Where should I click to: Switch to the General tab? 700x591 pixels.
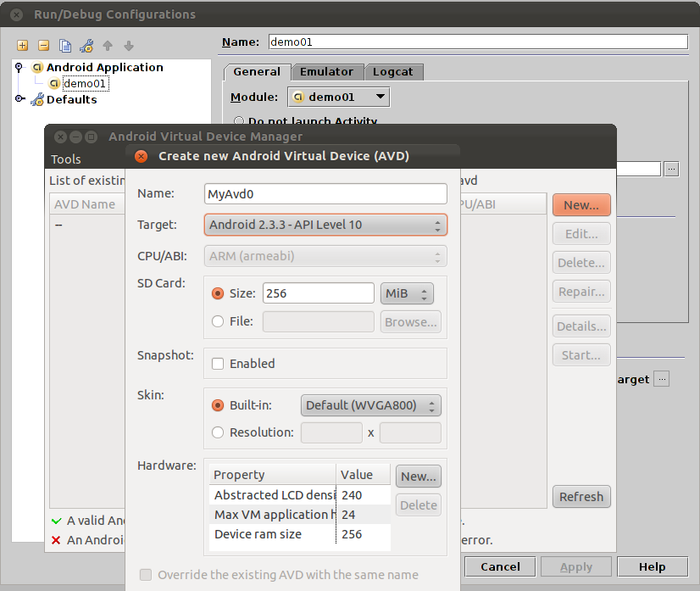point(257,72)
